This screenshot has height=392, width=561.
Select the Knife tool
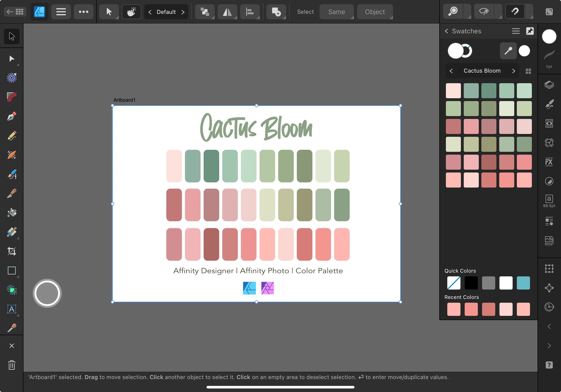coord(12,193)
